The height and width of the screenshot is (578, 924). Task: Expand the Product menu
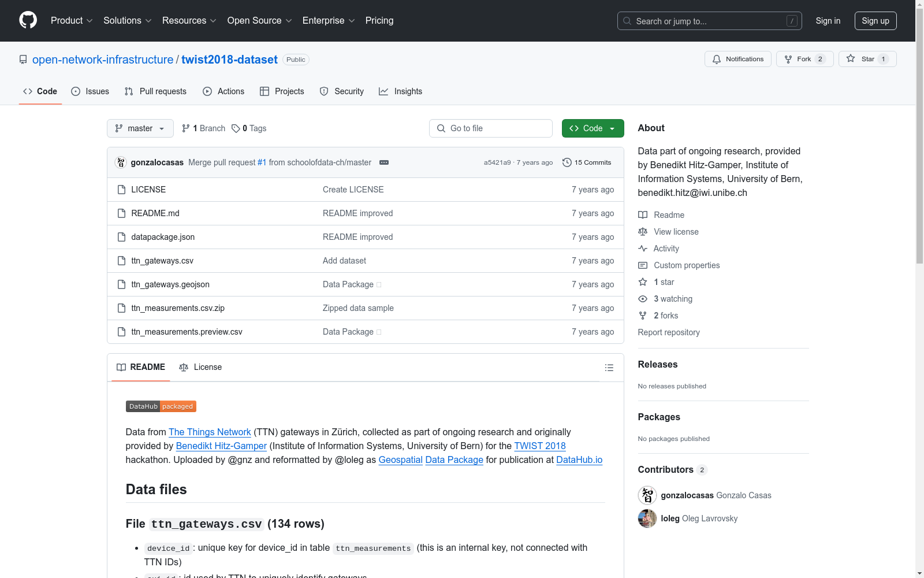pyautogui.click(x=72, y=21)
